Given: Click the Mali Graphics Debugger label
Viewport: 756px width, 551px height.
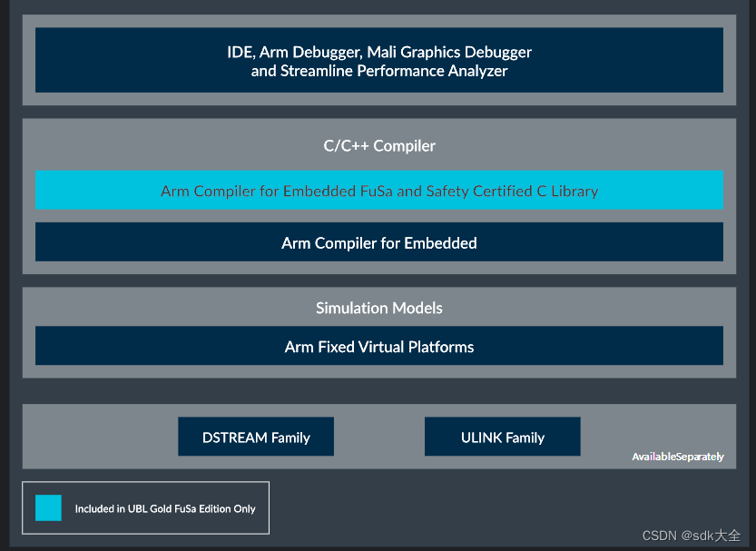Looking at the screenshot, I should (x=447, y=52).
